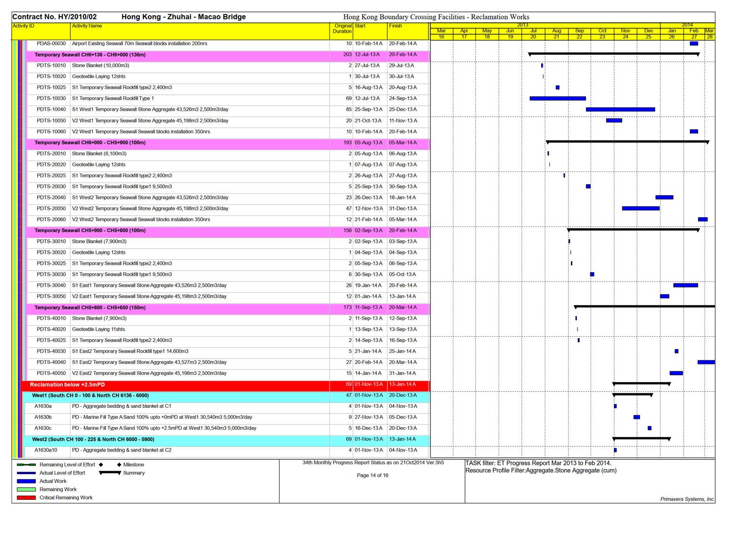Select the 2013 year timescale header

[x=545, y=25]
